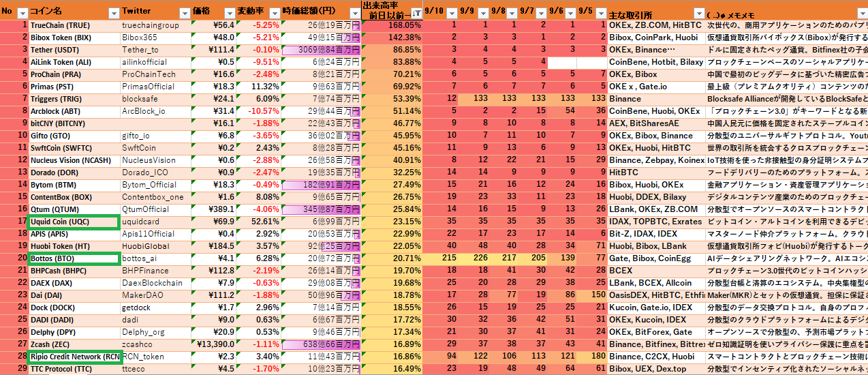Image resolution: width=868 pixels, height=375 pixels.
Task: Open the No column filter dropdown
Action: 22,13
